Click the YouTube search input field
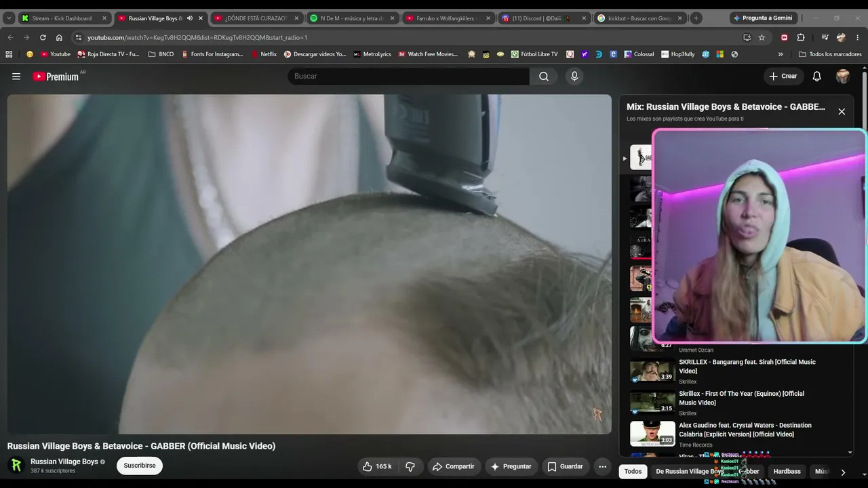Image resolution: width=868 pixels, height=488 pixels. click(x=408, y=77)
